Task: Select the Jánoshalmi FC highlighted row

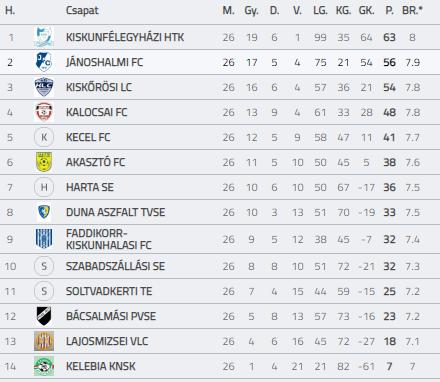Action: point(220,62)
